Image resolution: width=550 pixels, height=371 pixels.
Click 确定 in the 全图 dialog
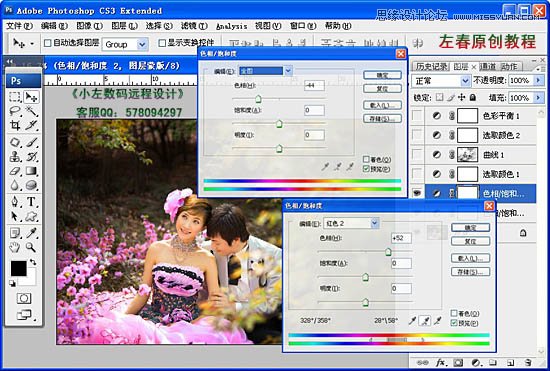click(382, 75)
